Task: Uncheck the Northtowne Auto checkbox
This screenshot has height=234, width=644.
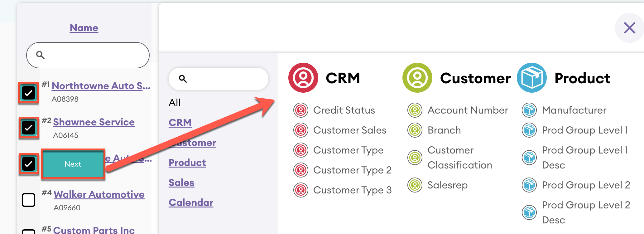Action: [x=28, y=93]
